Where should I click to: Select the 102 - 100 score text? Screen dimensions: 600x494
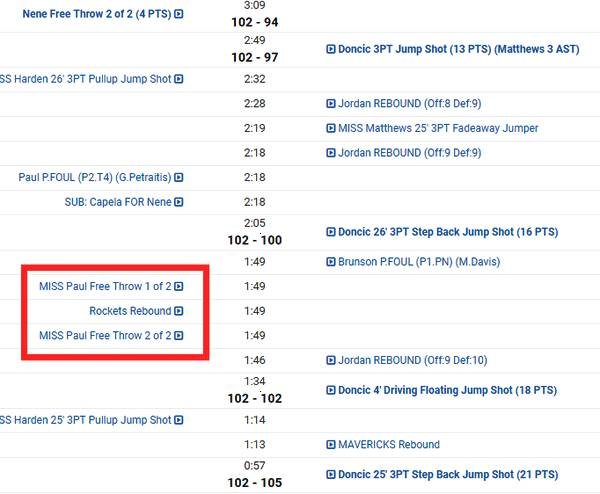tap(255, 240)
